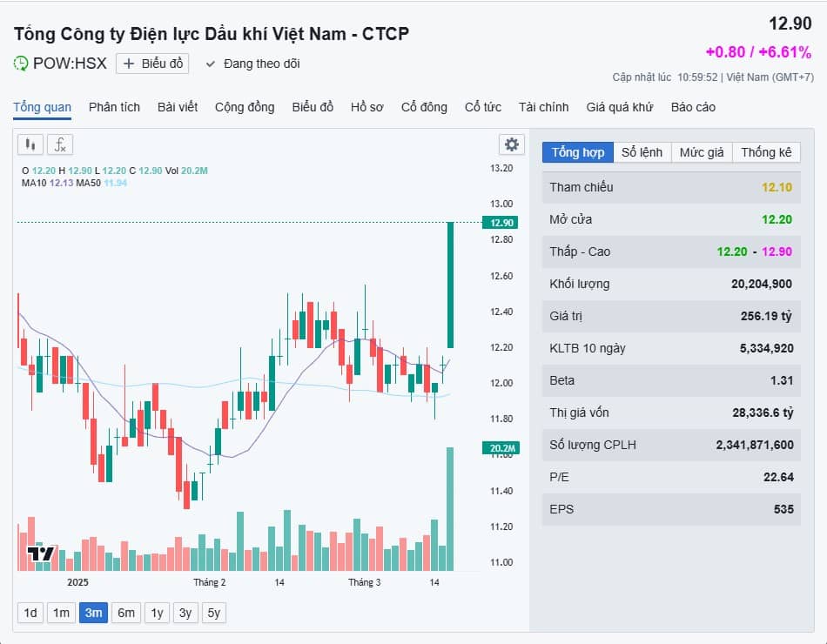Open the Mức giá price level view
The image size is (827, 644).
pos(702,151)
